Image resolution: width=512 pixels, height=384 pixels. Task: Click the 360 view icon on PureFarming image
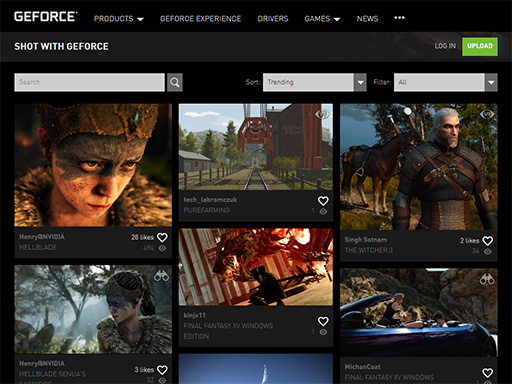(322, 114)
